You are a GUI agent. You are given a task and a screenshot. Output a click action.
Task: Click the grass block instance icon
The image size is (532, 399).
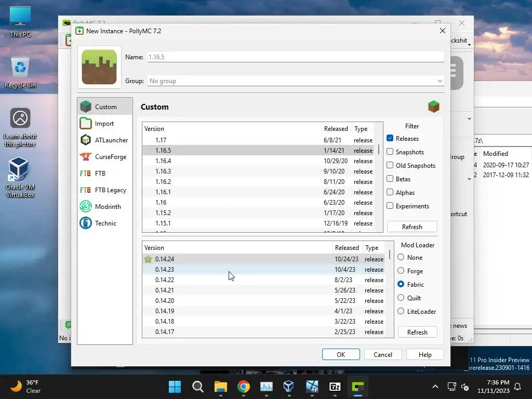pyautogui.click(x=99, y=67)
